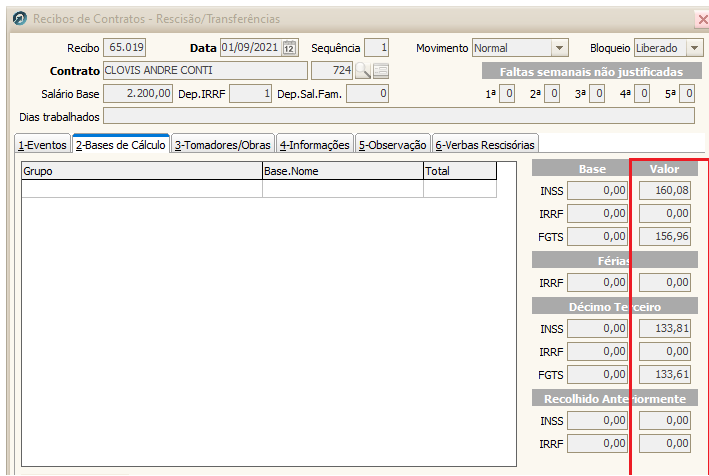This screenshot has height=476, width=709.
Task: Open the contract details card icon
Action: (x=381, y=71)
